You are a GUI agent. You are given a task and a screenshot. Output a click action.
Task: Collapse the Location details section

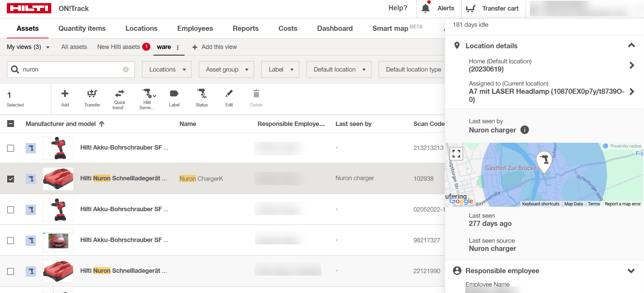631,46
